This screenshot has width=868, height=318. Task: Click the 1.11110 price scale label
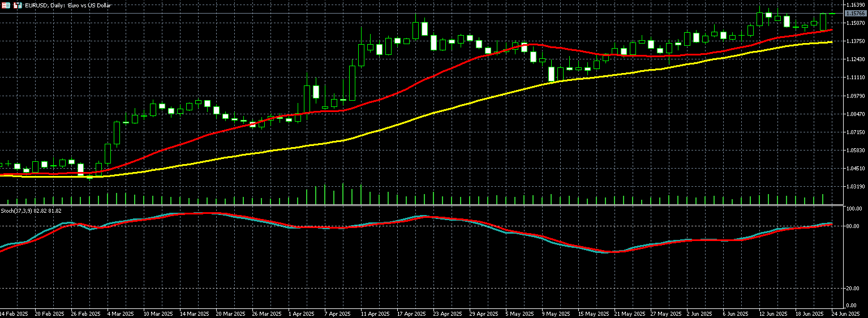(855, 78)
